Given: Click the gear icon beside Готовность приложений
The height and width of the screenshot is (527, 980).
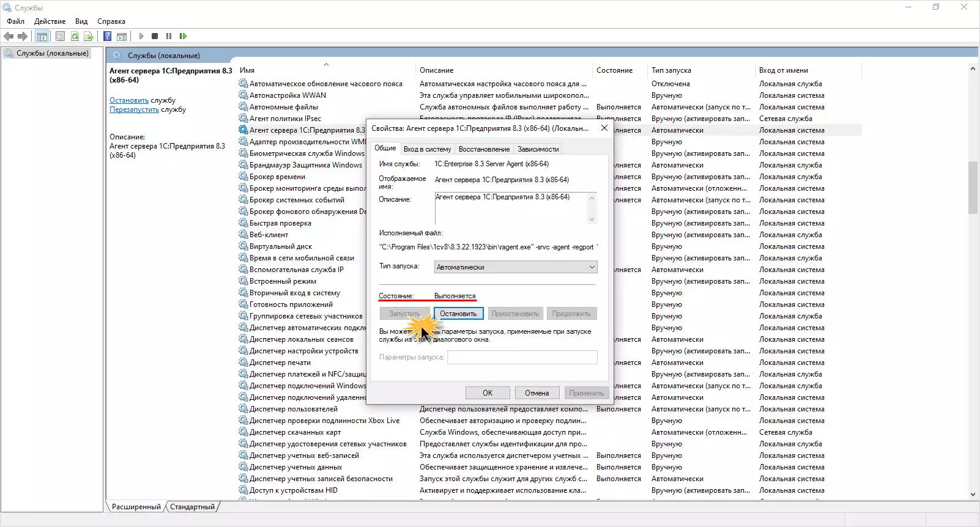Looking at the screenshot, I should coord(243,304).
